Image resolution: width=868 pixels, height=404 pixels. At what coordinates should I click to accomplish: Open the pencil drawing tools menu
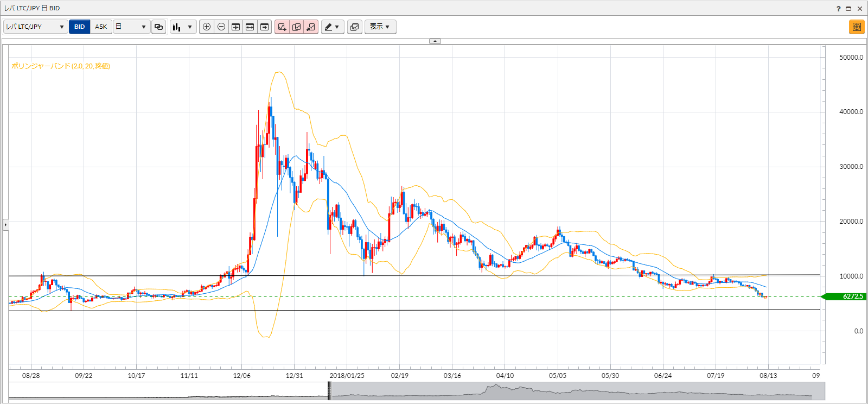pyautogui.click(x=333, y=27)
